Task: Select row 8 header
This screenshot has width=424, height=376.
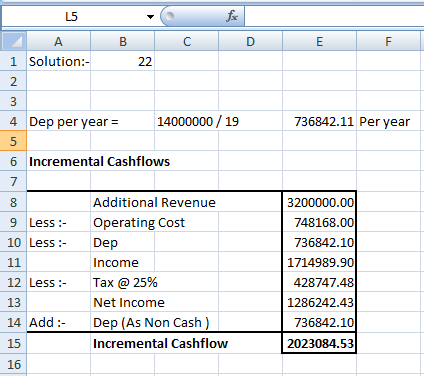Action: (x=14, y=202)
